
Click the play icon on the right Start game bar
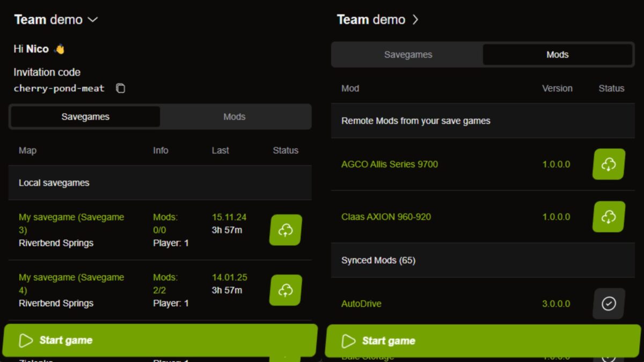coord(348,340)
